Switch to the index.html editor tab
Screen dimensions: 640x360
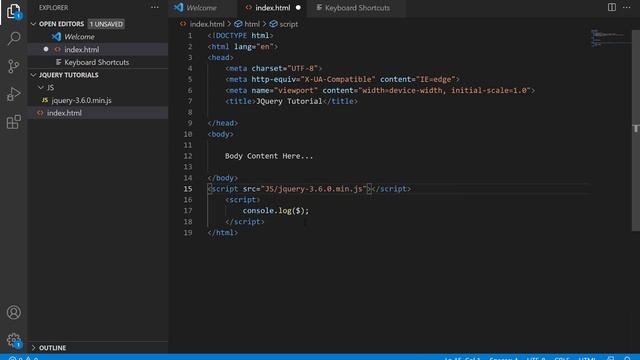[x=273, y=7]
